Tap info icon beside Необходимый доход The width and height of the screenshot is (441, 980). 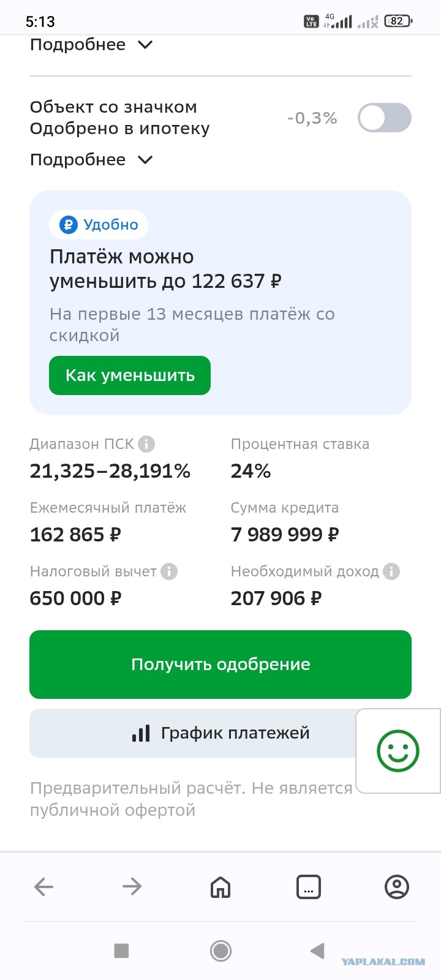pos(391,571)
